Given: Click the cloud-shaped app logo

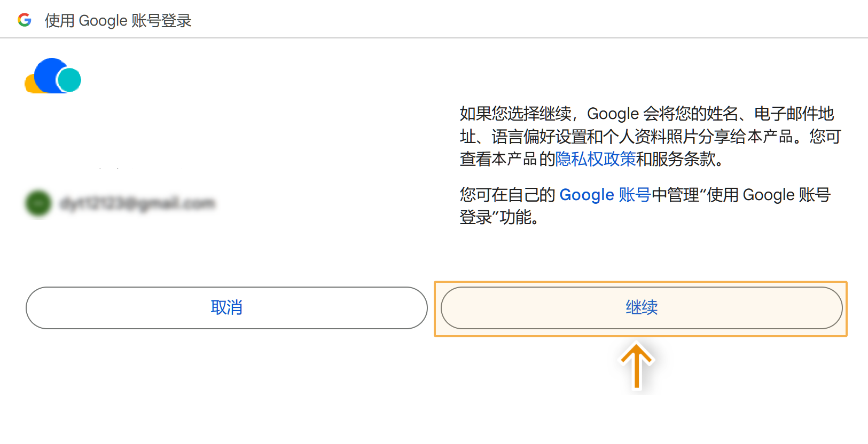Looking at the screenshot, I should point(53,76).
